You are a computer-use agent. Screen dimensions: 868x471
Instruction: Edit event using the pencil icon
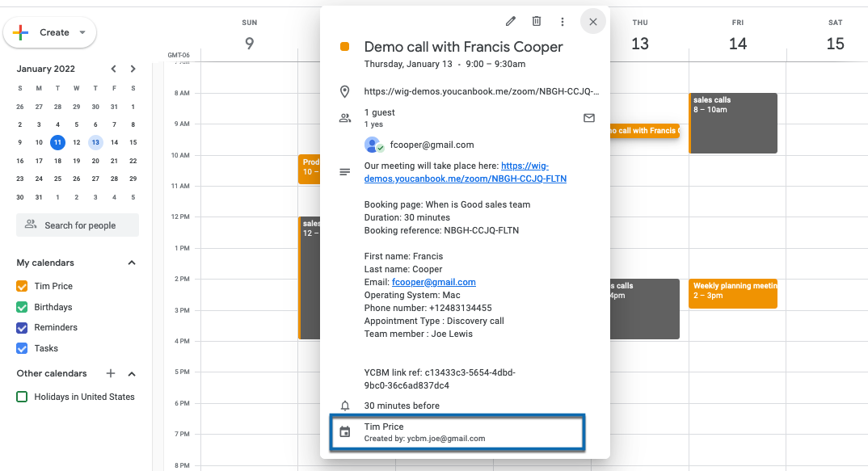[511, 22]
